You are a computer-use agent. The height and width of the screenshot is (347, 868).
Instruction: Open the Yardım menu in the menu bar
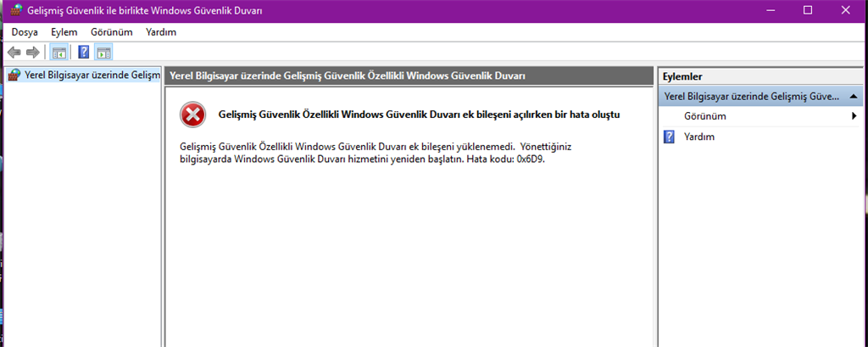point(161,32)
